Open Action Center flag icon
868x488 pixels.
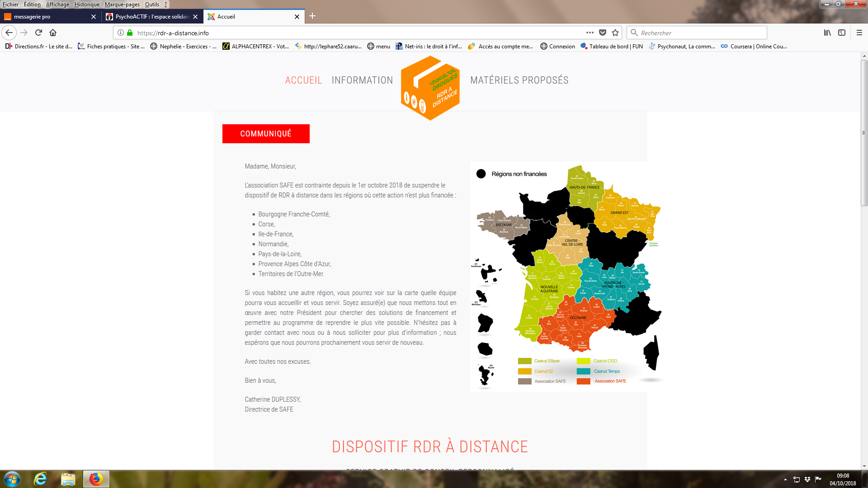pyautogui.click(x=818, y=479)
